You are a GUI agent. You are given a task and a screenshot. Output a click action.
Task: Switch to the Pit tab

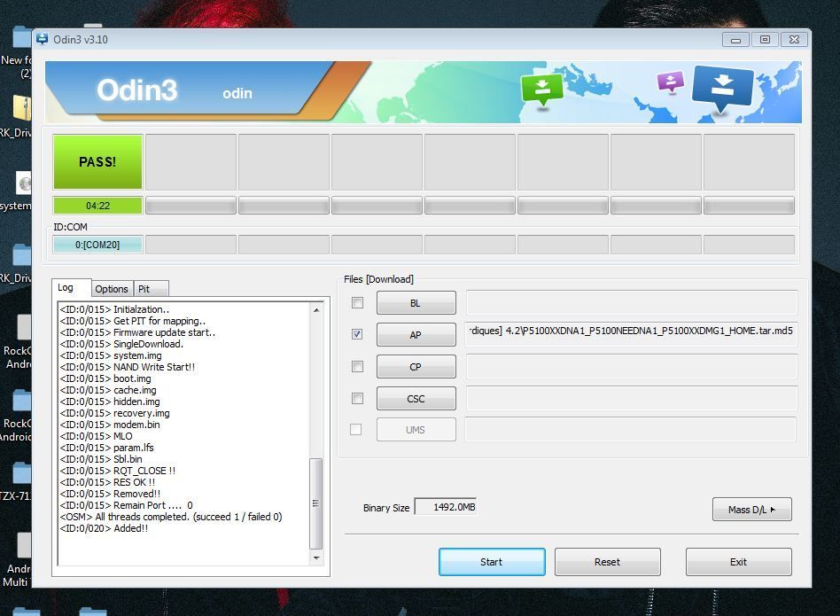point(144,289)
